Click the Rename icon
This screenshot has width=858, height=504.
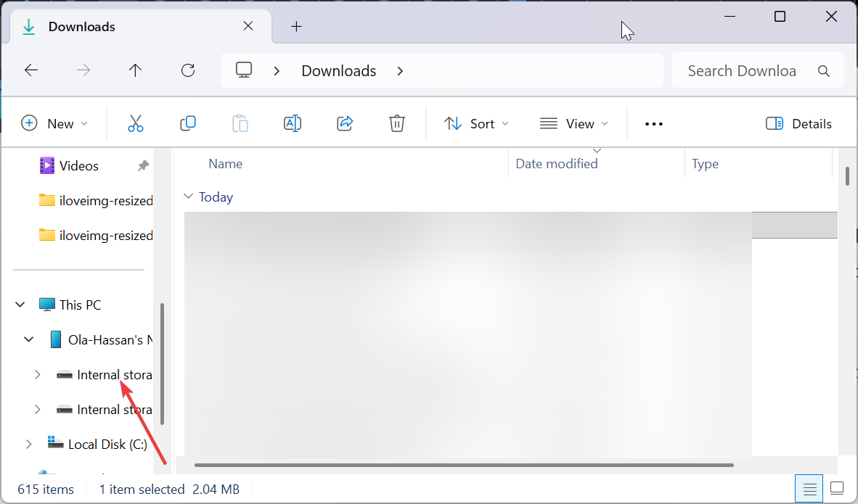(x=293, y=123)
